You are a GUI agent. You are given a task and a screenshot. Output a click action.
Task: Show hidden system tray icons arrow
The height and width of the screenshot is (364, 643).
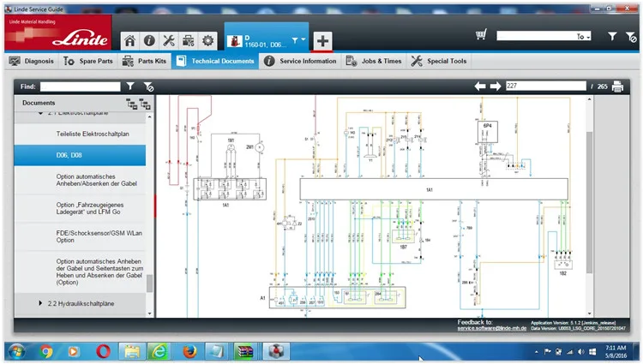(537, 352)
